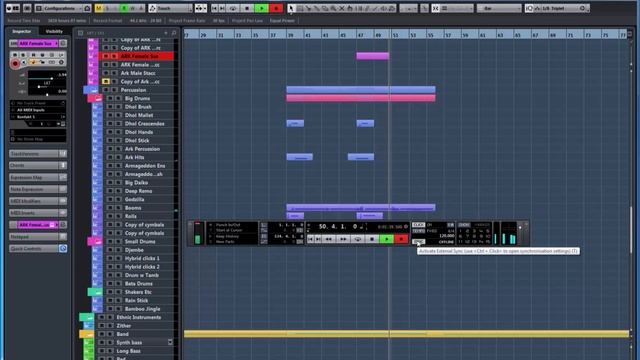Expand the Note Expression inspector section
The height and width of the screenshot is (360, 640).
point(38,189)
